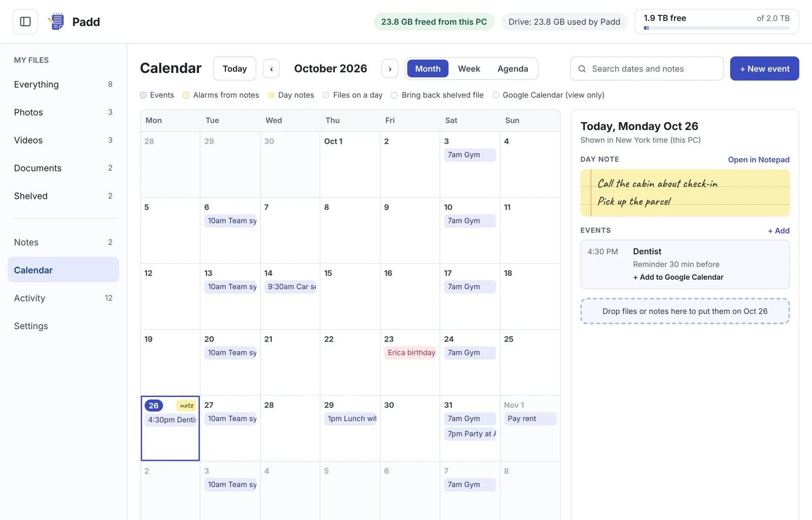This screenshot has width=812, height=520.
Task: Toggle the Day notes filter
Action: pyautogui.click(x=291, y=95)
